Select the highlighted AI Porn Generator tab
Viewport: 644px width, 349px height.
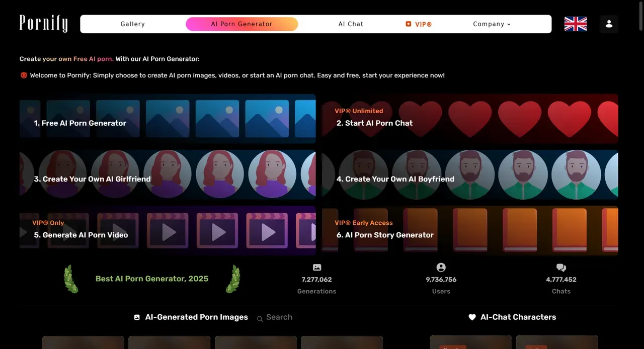point(242,24)
